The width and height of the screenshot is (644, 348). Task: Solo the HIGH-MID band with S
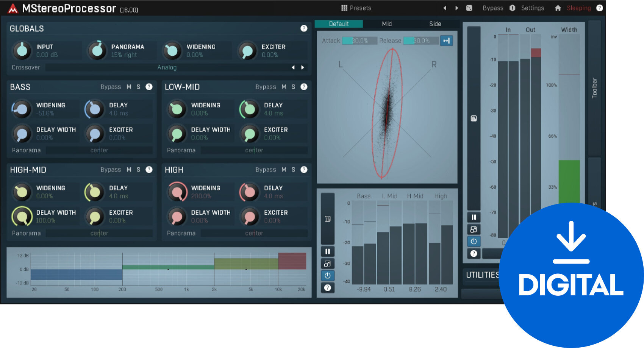pos(138,170)
